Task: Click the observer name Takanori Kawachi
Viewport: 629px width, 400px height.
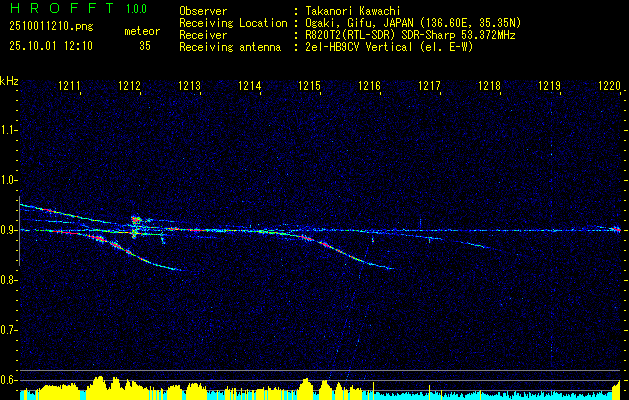Action: click(351, 11)
